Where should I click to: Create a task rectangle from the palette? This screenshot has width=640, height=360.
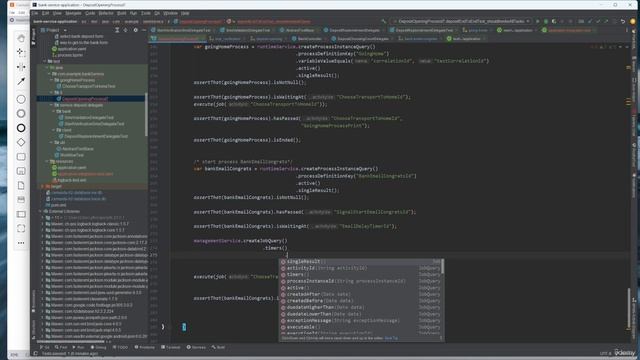[21, 157]
